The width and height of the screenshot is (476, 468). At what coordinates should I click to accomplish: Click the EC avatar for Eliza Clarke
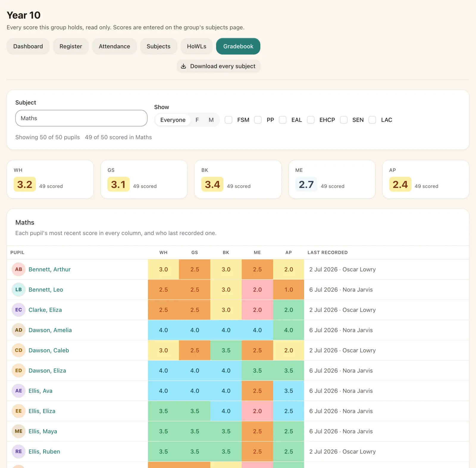(x=18, y=310)
